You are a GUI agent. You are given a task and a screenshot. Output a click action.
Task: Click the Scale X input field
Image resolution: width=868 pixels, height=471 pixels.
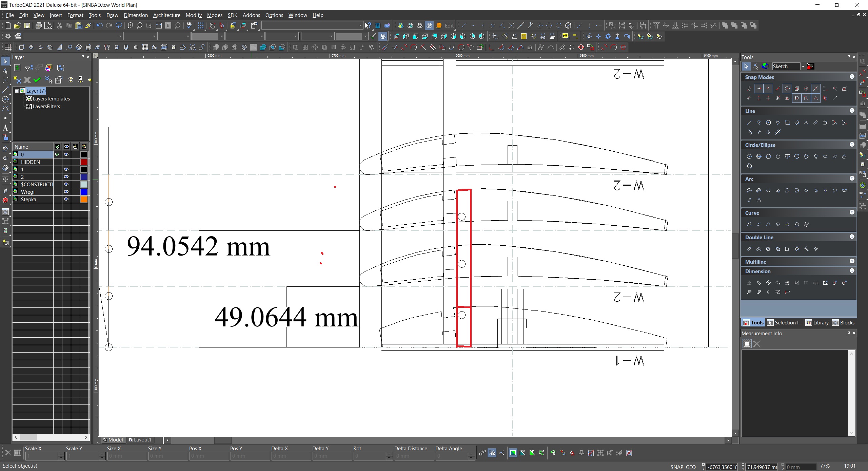41,456
